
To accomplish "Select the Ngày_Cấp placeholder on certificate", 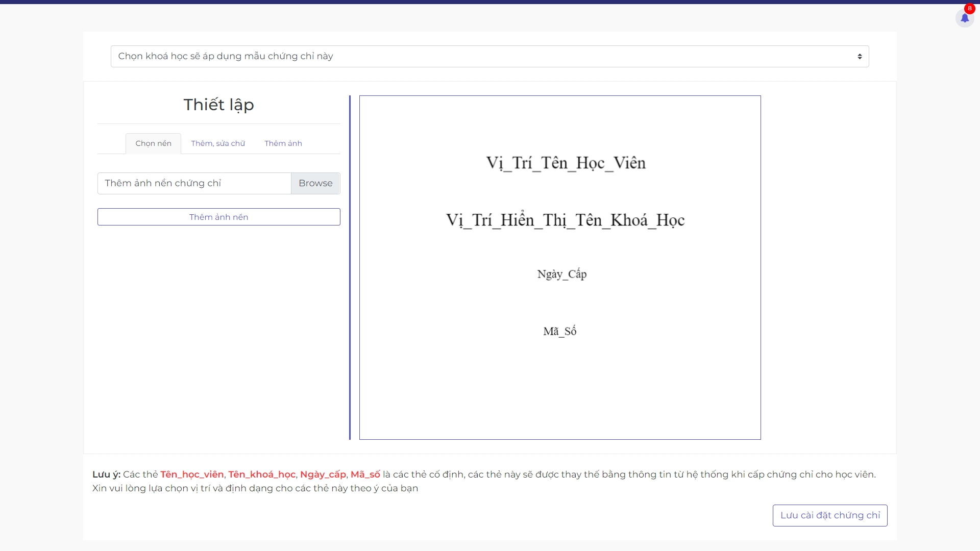I will click(561, 274).
